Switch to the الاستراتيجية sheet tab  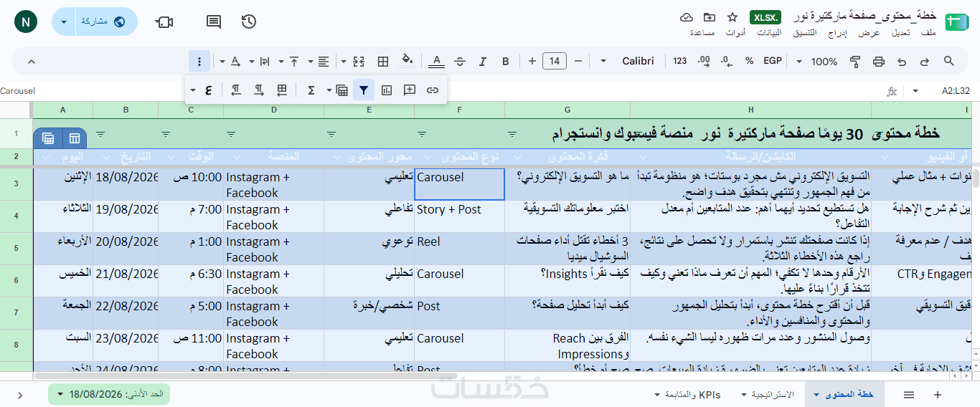click(774, 395)
